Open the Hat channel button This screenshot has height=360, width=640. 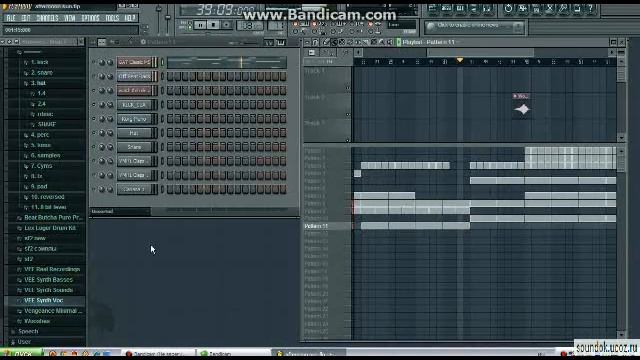134,133
